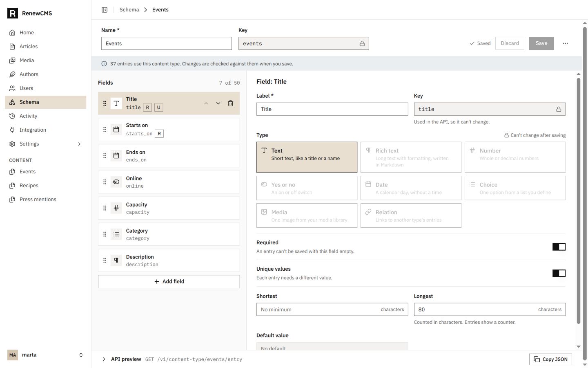Screen dimensions: 588x368
Task: Expand the API preview panel
Action: [x=104, y=359]
